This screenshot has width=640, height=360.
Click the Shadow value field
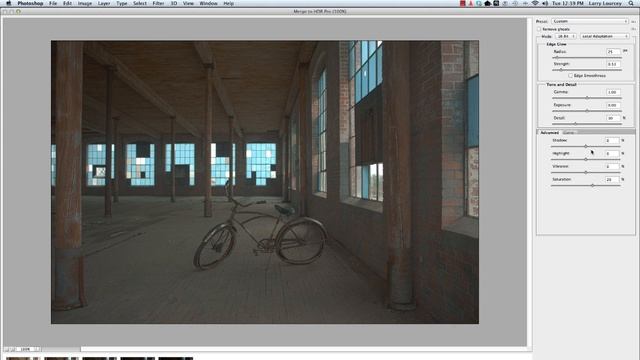click(x=612, y=140)
